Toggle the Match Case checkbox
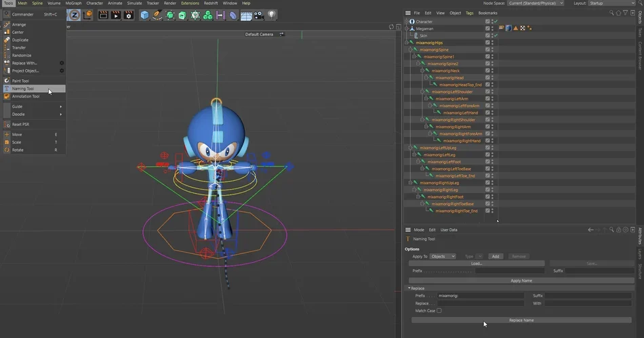 439,310
